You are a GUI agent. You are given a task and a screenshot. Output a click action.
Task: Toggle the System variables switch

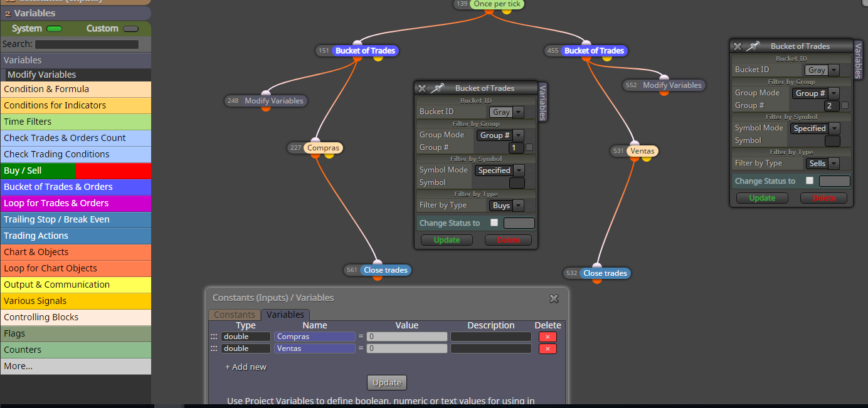(x=54, y=29)
